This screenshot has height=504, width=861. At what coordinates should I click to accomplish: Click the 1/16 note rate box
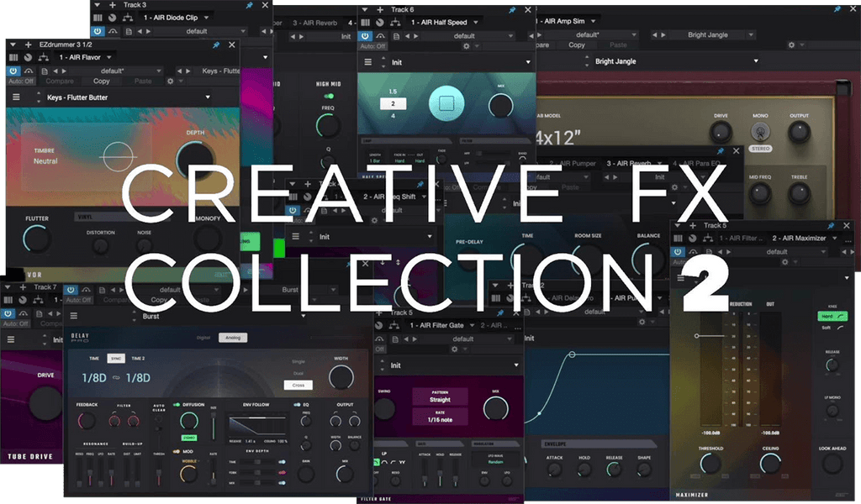[x=440, y=417]
